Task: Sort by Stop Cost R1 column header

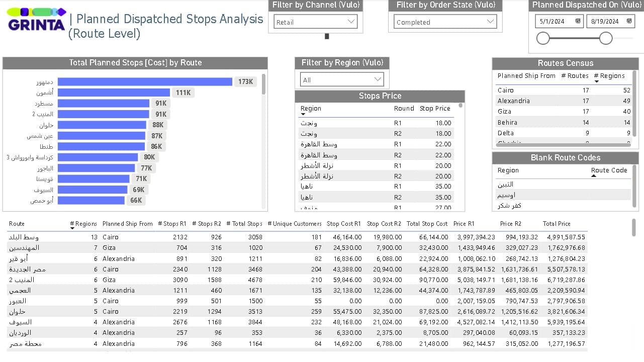Action: click(344, 224)
